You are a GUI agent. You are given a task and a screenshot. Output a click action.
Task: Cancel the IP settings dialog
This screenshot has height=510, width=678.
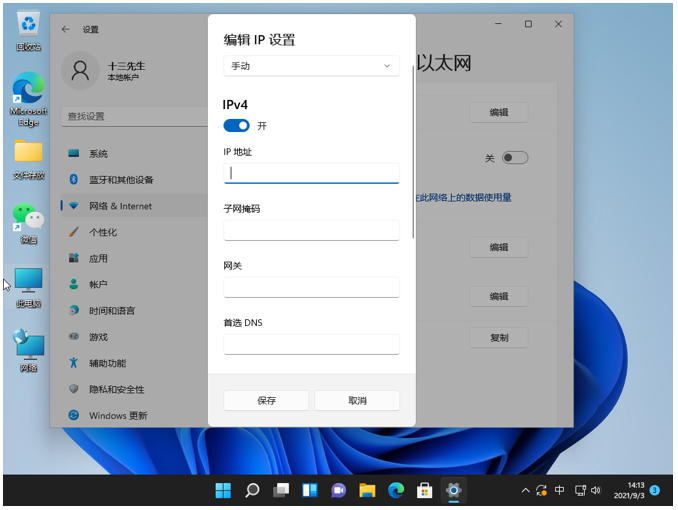357,400
